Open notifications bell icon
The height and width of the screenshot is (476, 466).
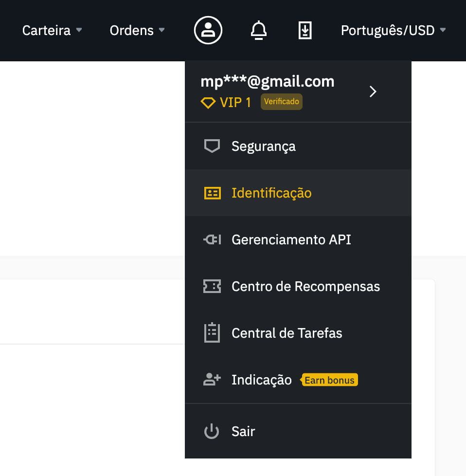pos(259,30)
